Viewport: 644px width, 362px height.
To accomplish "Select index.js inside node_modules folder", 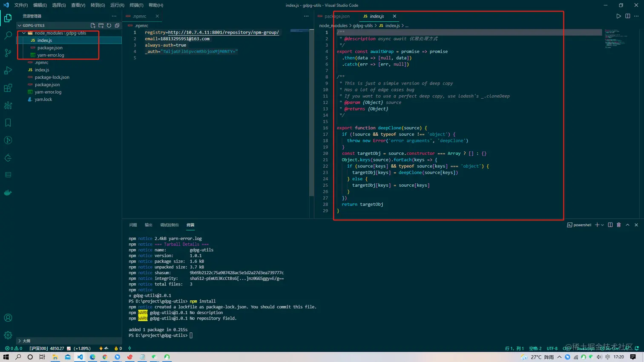I will 69,40.
